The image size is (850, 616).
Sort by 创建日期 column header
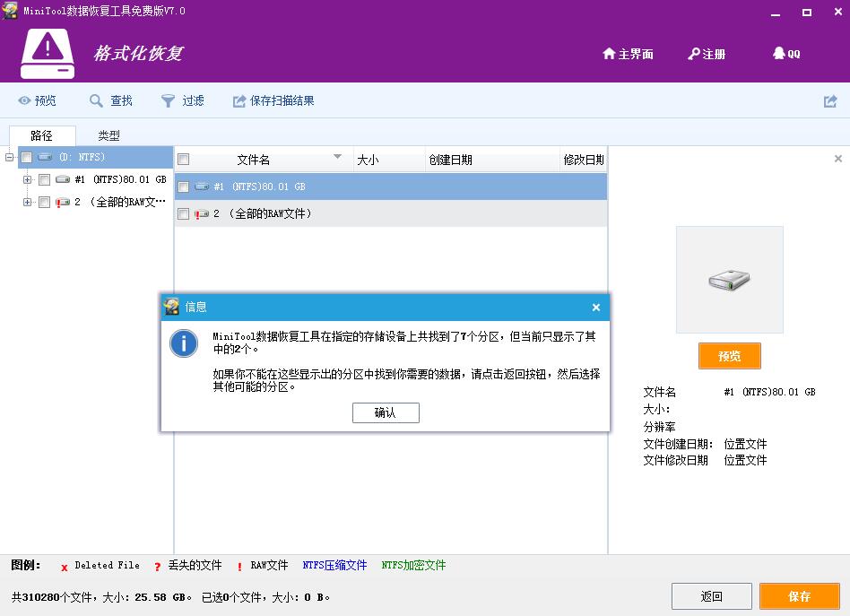(x=492, y=160)
